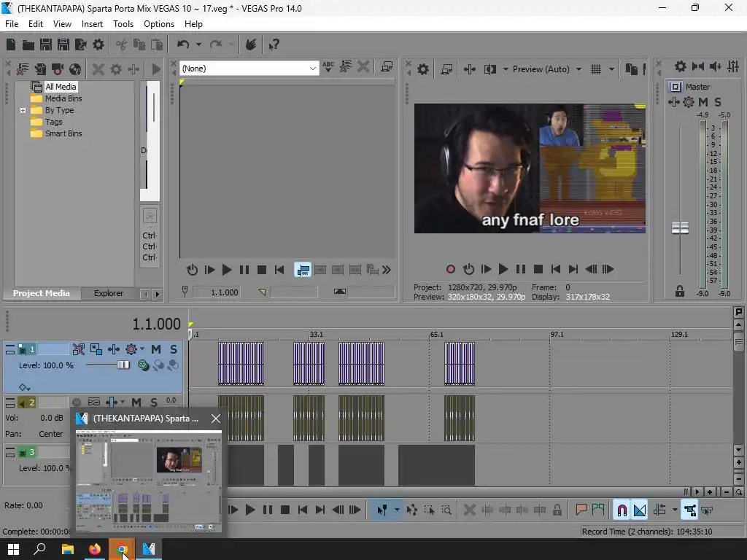
Task: Open the split-screen view dropdown arrow
Action: (x=506, y=69)
